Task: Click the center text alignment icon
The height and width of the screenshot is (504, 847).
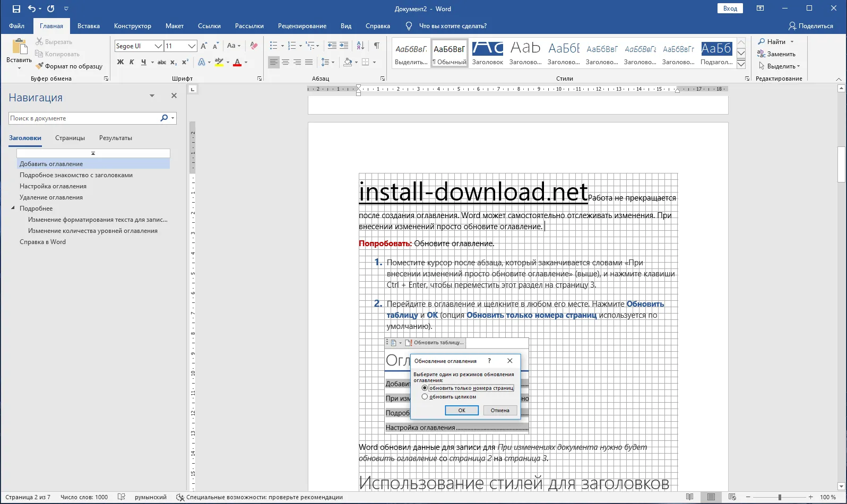Action: (286, 62)
